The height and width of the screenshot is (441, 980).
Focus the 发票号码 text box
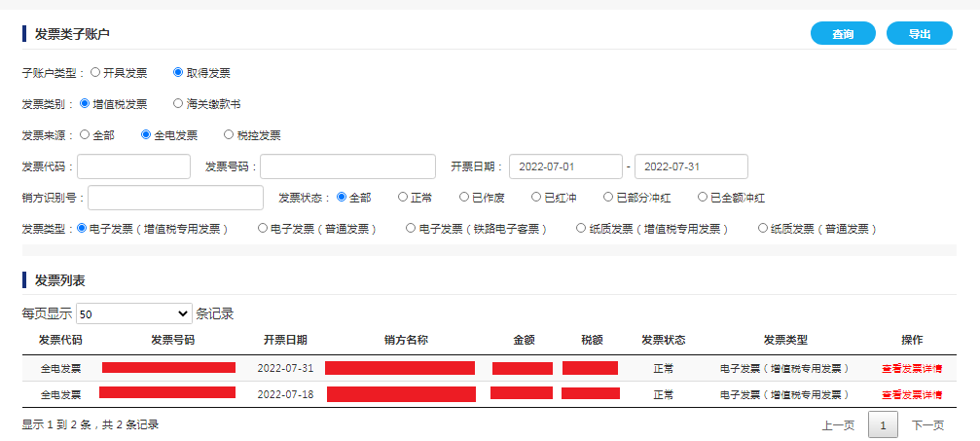[347, 166]
